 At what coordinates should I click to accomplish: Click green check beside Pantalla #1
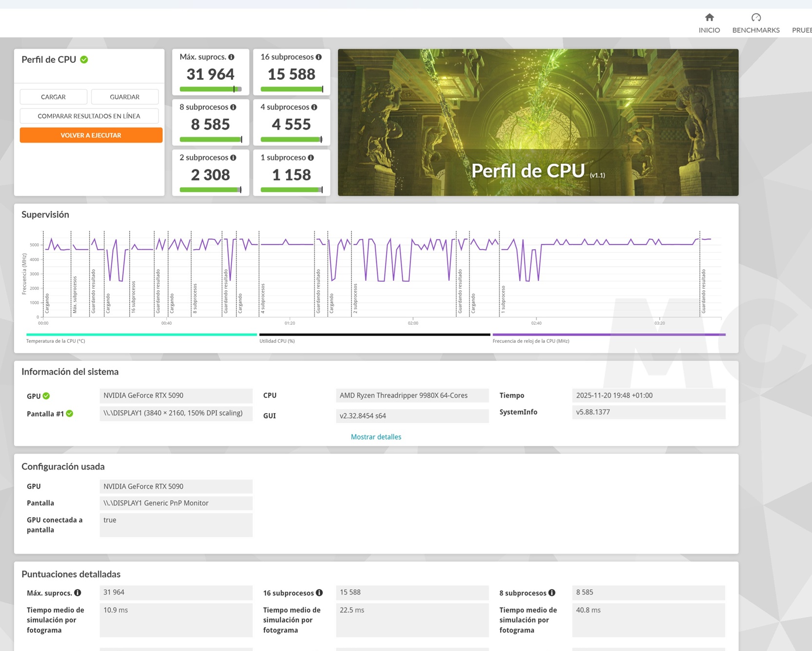point(70,414)
